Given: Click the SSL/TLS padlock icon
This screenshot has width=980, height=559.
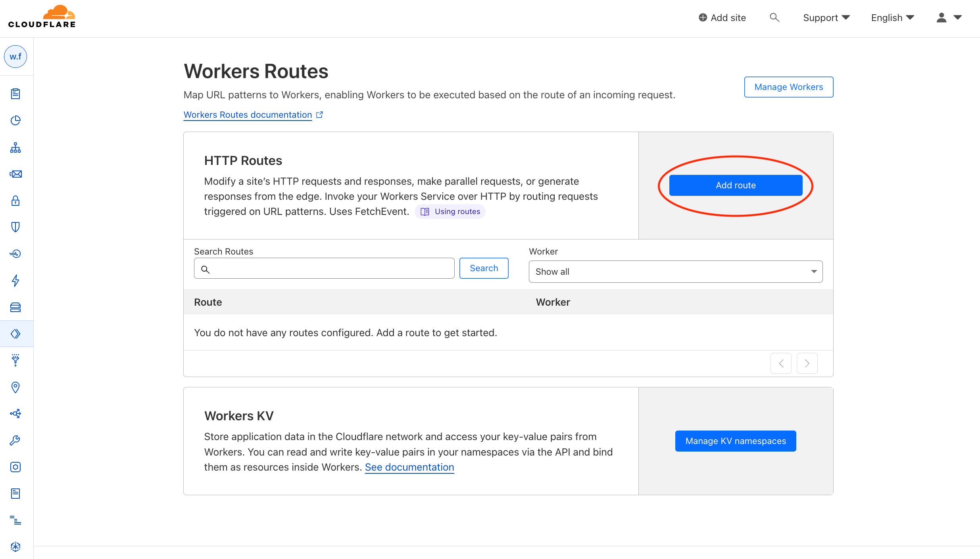Looking at the screenshot, I should point(15,201).
